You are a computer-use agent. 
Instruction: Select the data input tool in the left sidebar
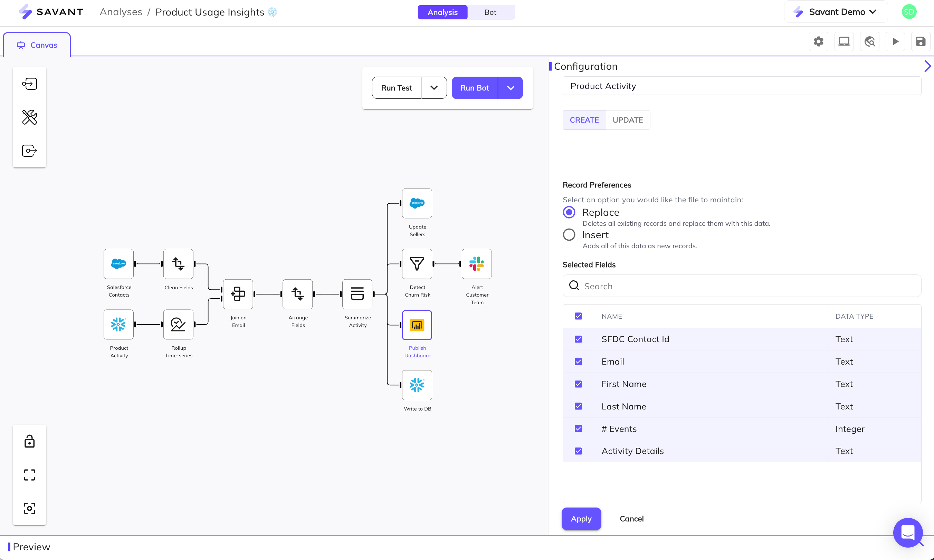(x=29, y=84)
